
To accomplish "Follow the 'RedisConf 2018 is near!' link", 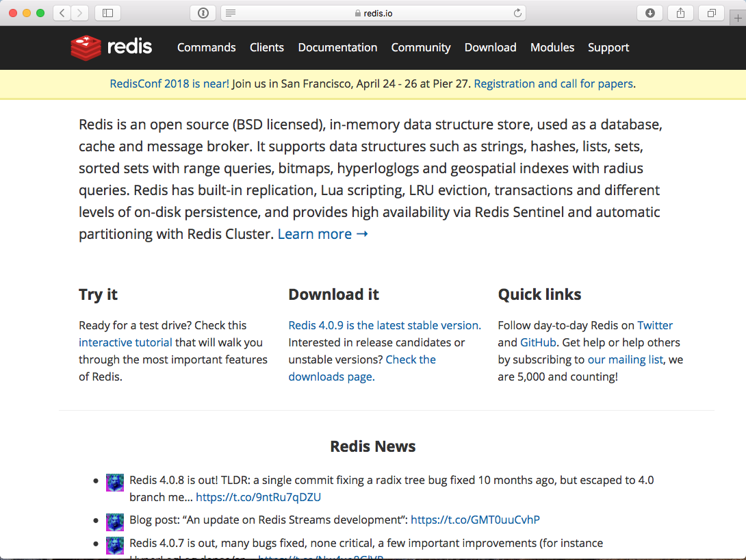I will pyautogui.click(x=169, y=84).
